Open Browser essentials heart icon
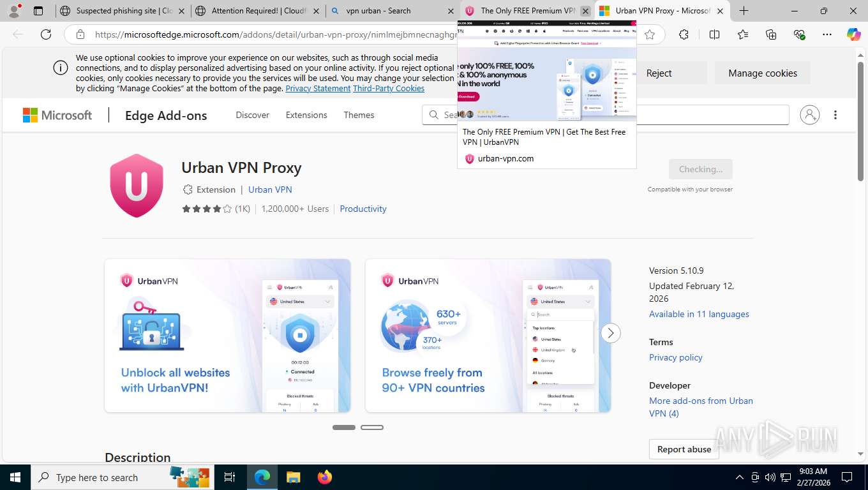868x490 pixels. click(799, 34)
